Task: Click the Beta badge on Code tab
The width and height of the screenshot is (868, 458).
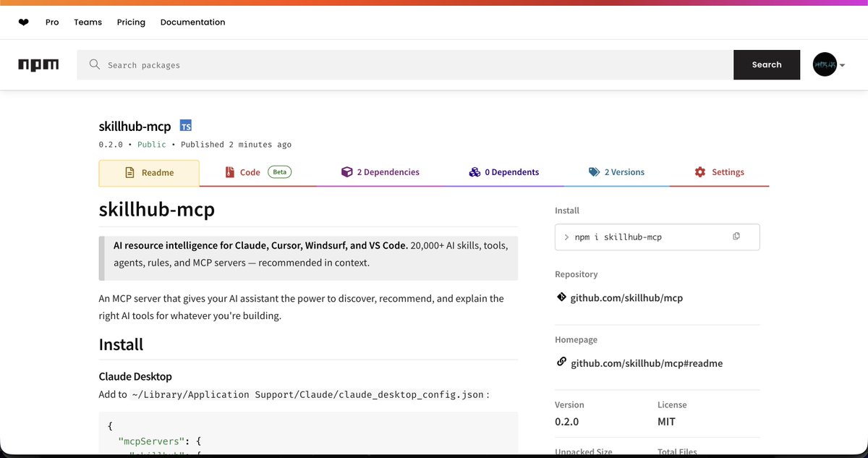Action: [x=279, y=172]
